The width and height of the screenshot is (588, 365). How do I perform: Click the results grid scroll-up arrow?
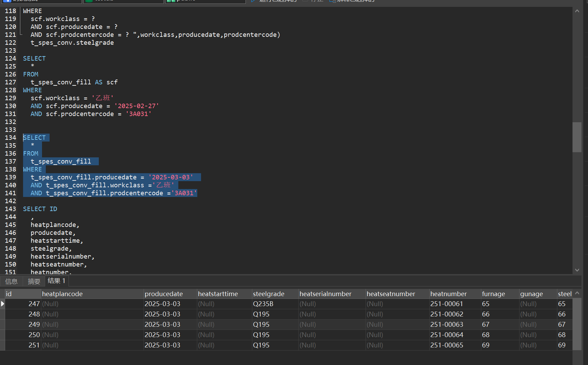pos(577,293)
